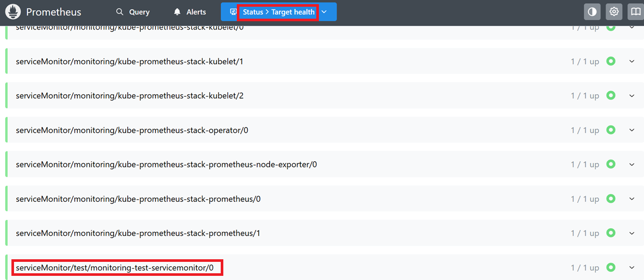Expand the kube-prometheus-stack-prometheus/0 pool chevron
The image size is (644, 280).
tap(632, 199)
